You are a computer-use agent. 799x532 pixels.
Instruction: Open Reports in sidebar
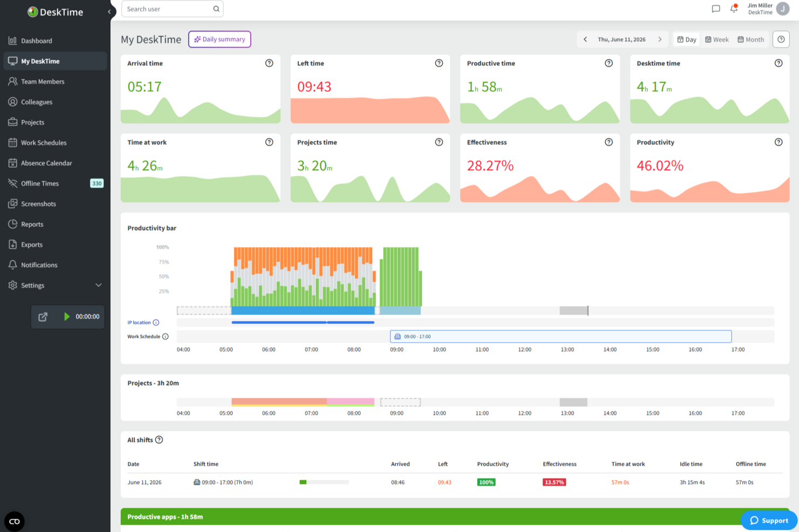pos(55,224)
